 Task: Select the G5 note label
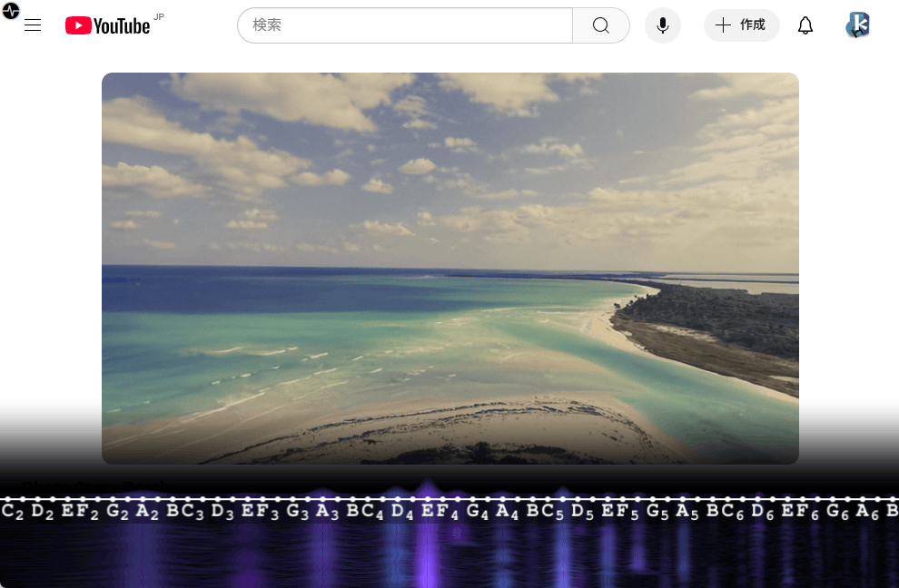coord(657,511)
